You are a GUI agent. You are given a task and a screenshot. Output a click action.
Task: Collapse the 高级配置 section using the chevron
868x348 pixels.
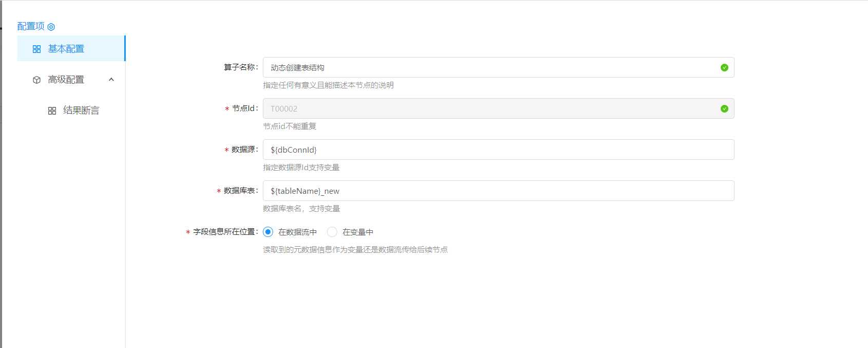tap(111, 79)
